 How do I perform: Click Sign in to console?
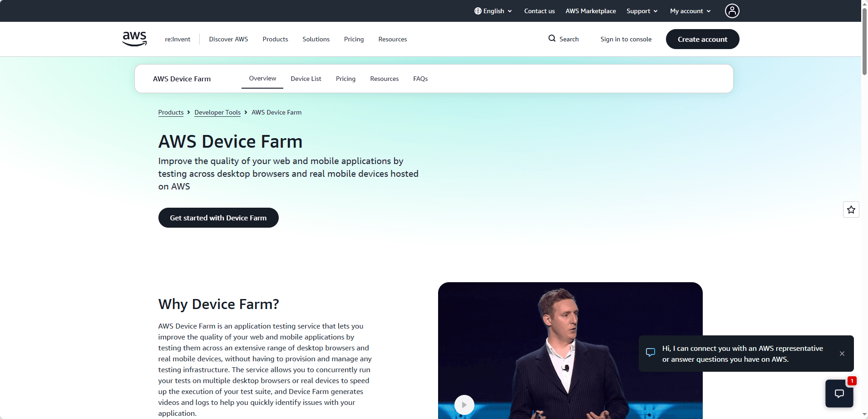pyautogui.click(x=626, y=39)
